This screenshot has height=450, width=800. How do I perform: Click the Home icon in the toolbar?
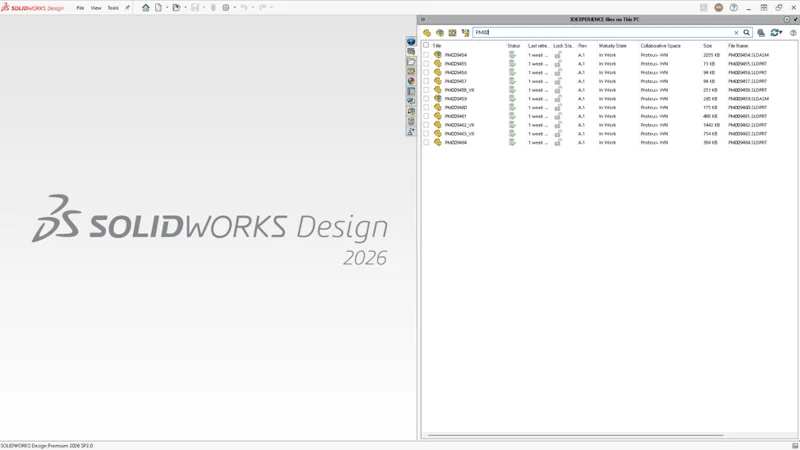[145, 8]
